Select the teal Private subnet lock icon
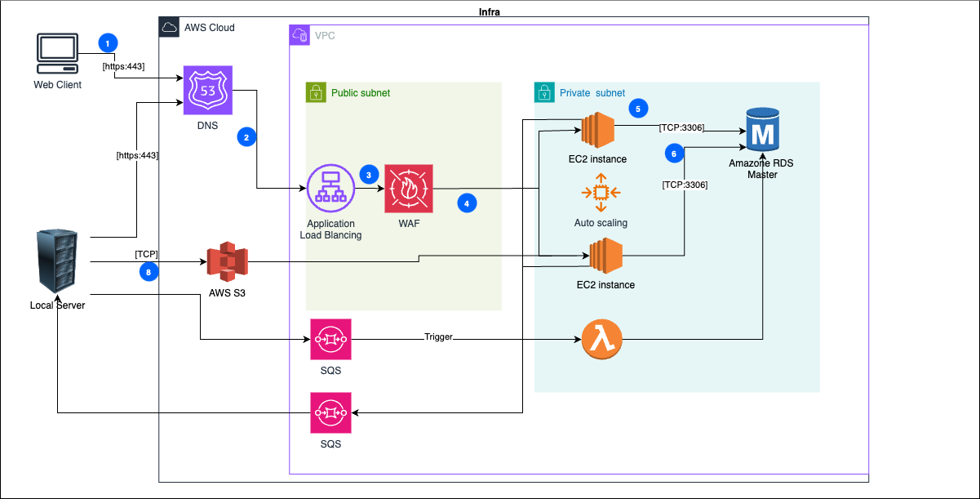Viewport: 980px width, 499px height. [544, 92]
